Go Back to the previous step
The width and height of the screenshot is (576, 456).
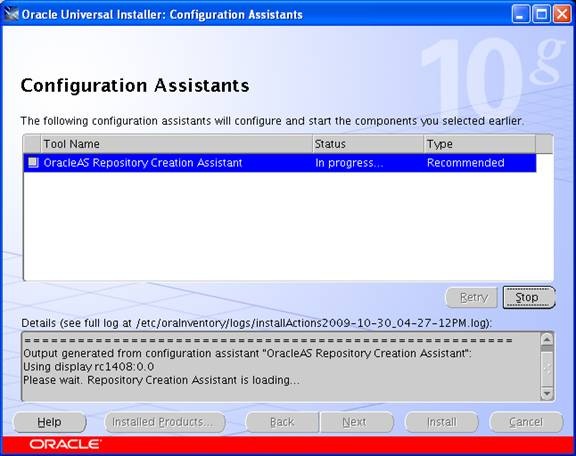282,422
